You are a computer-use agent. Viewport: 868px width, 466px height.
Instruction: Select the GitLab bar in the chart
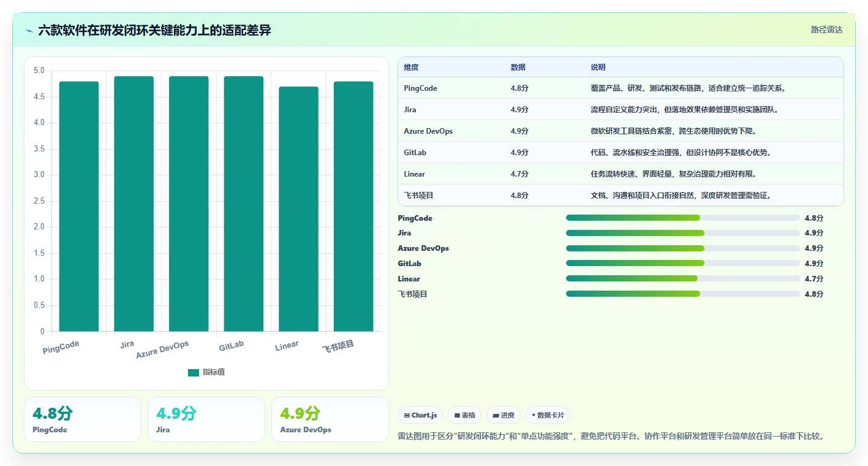[244, 204]
